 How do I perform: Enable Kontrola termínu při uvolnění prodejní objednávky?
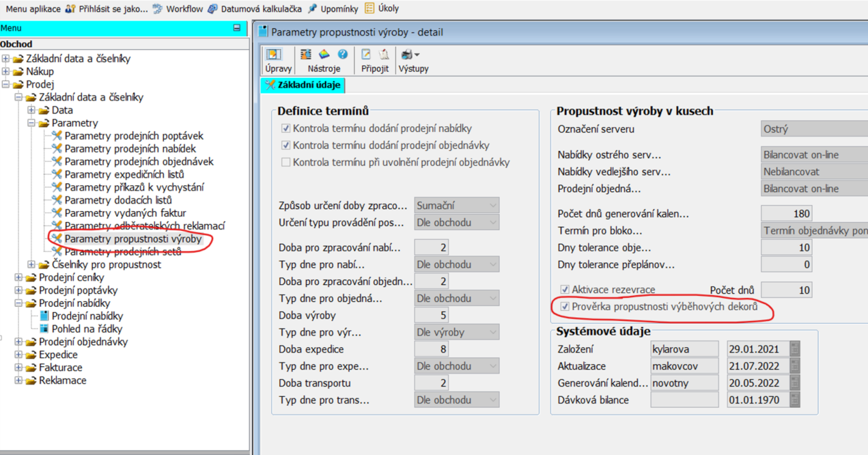[x=285, y=163]
